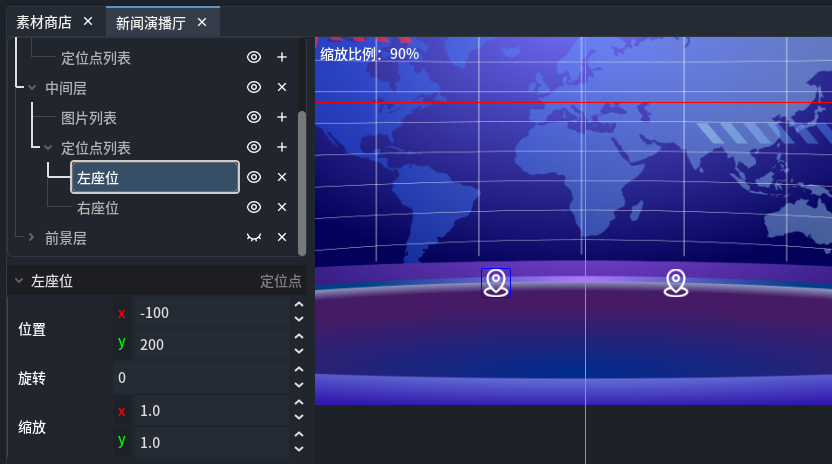
Task: Increase scale x value
Action: (x=299, y=402)
